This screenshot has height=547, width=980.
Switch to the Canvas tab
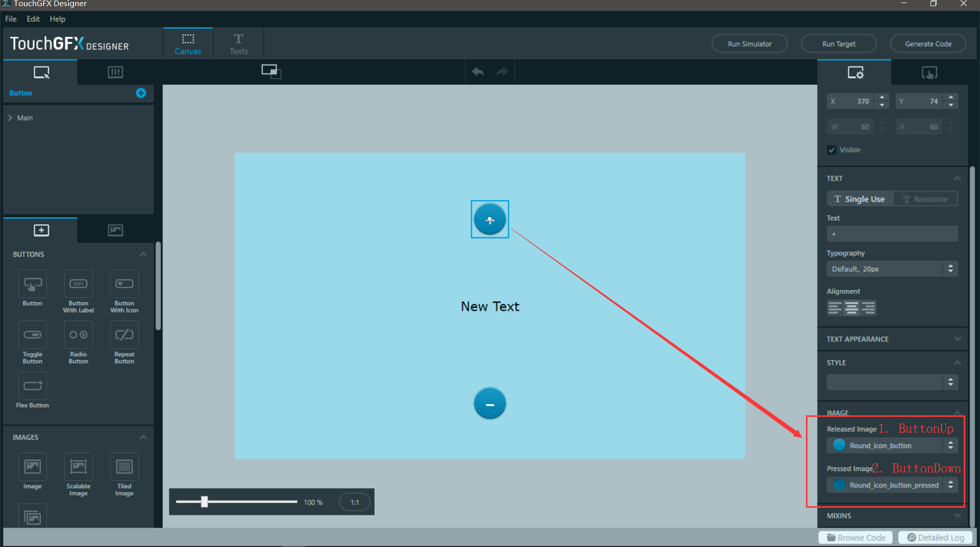pos(188,44)
